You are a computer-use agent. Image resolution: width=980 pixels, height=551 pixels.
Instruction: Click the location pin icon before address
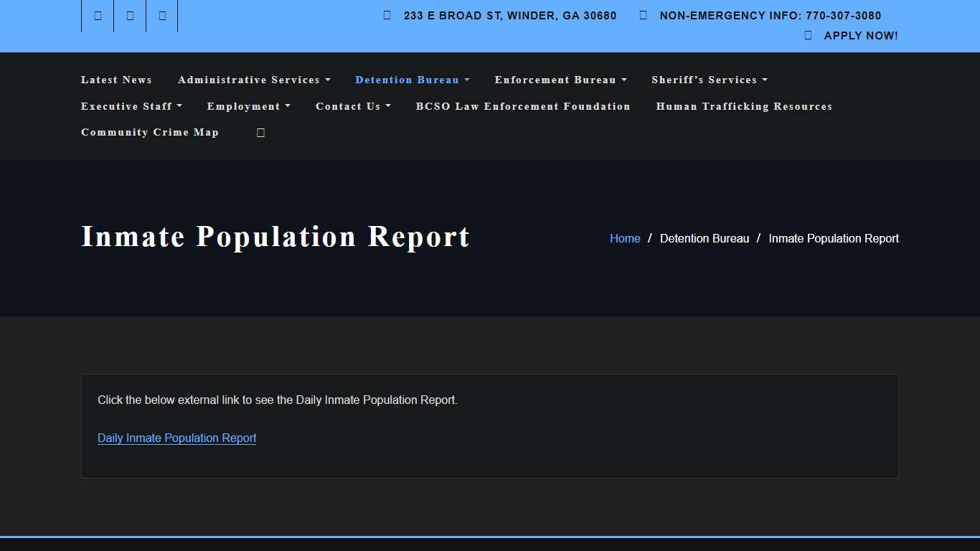(386, 14)
